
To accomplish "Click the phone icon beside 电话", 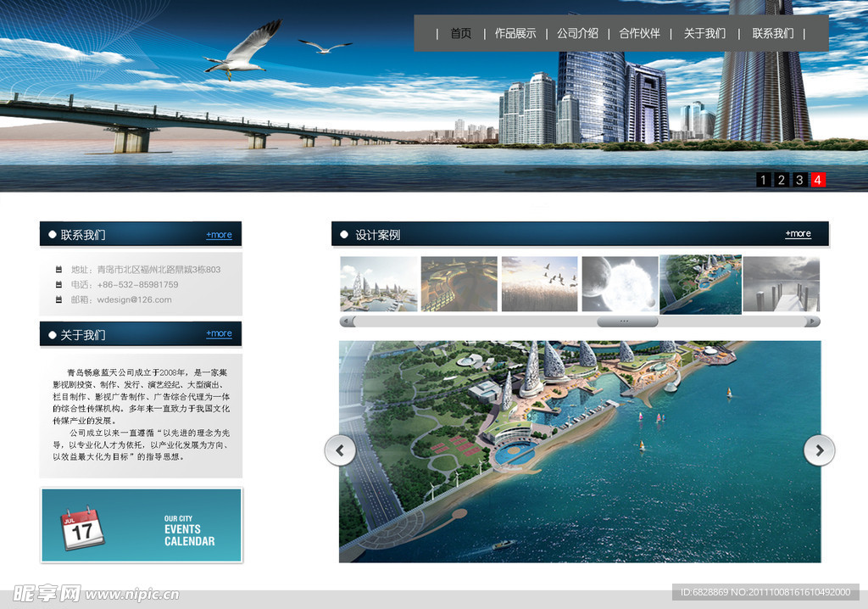I will (58, 285).
